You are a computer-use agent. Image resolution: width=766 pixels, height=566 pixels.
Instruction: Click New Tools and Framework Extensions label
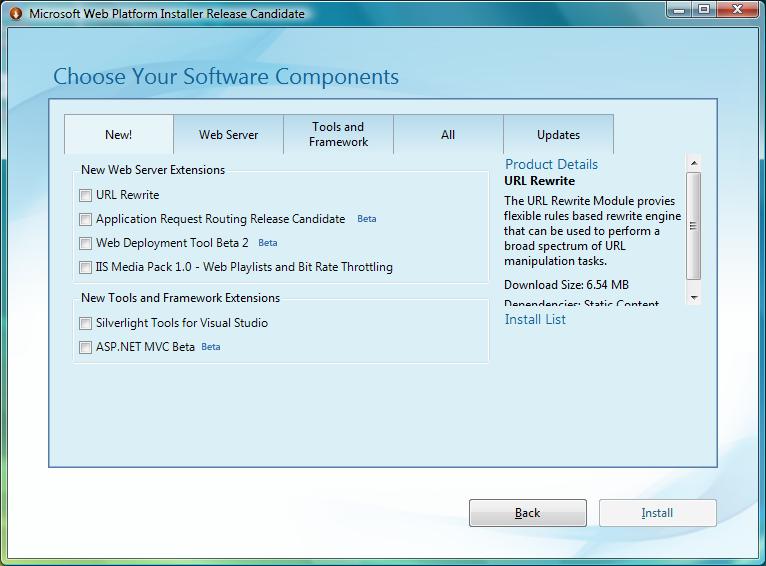[180, 298]
